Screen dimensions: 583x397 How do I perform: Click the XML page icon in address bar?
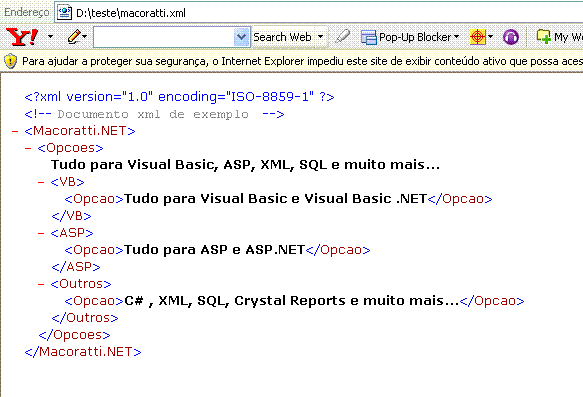click(x=64, y=13)
